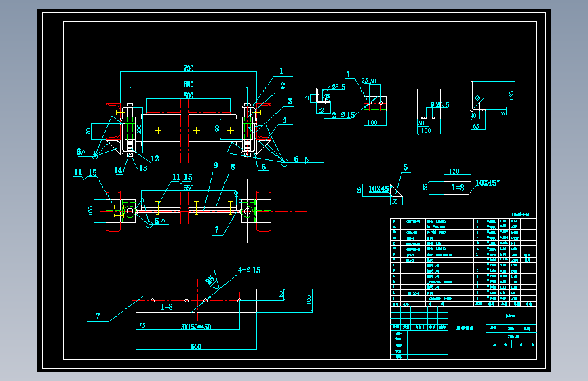Select the boxed 10X45 label beside callout 5
Viewport: 588px width, 381px height.
click(378, 189)
